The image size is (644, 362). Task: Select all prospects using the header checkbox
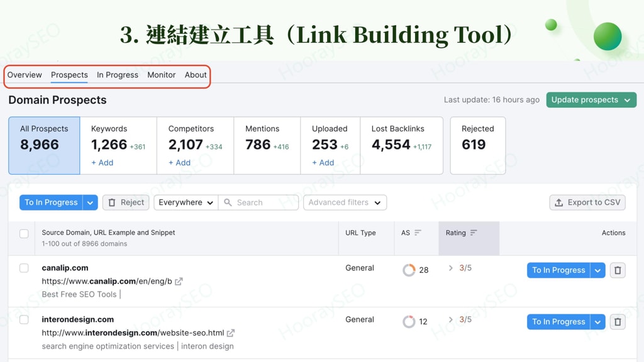coord(24,233)
